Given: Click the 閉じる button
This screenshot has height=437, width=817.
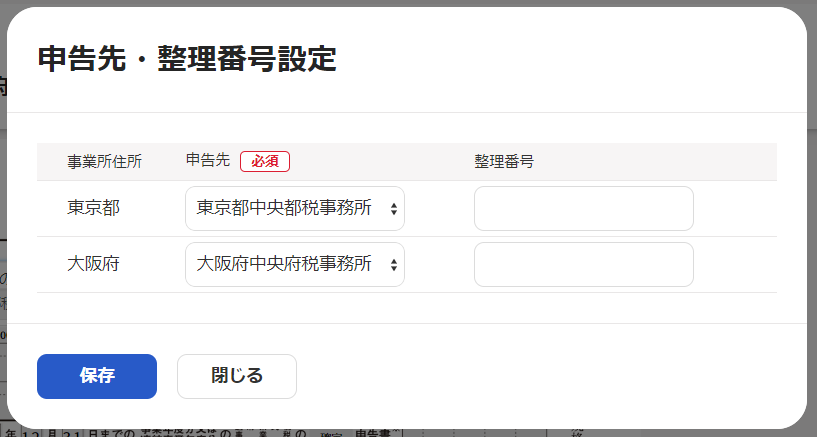Looking at the screenshot, I should click(237, 376).
